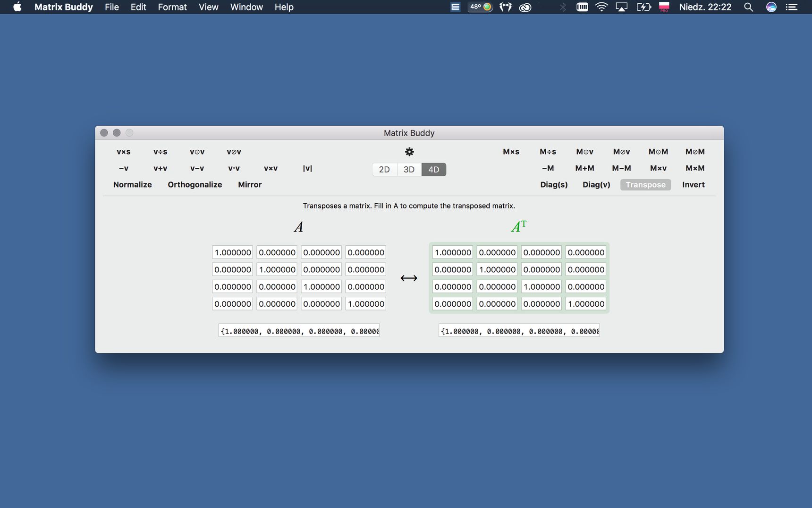812x508 pixels.
Task: Open the Wi-Fi status menu
Action: [x=601, y=7]
